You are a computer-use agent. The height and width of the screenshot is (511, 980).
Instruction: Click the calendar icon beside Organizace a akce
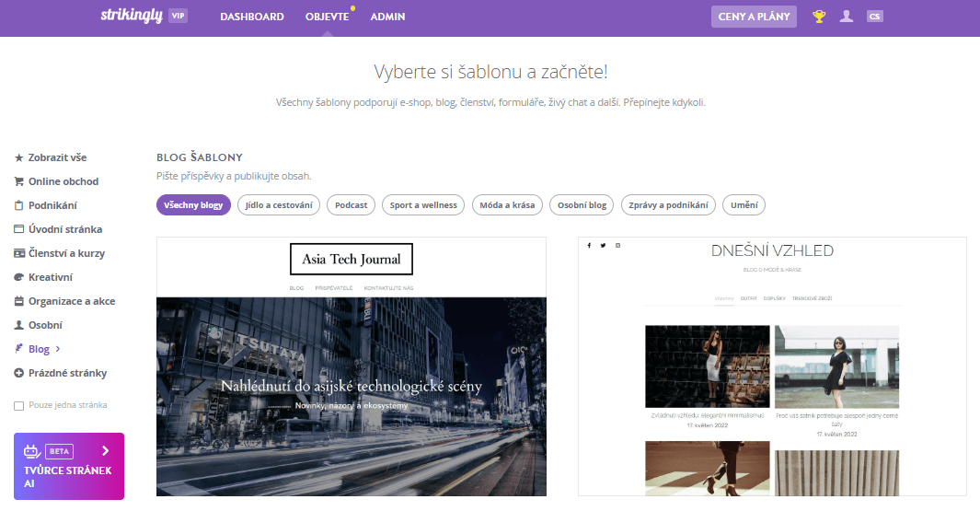(x=18, y=301)
